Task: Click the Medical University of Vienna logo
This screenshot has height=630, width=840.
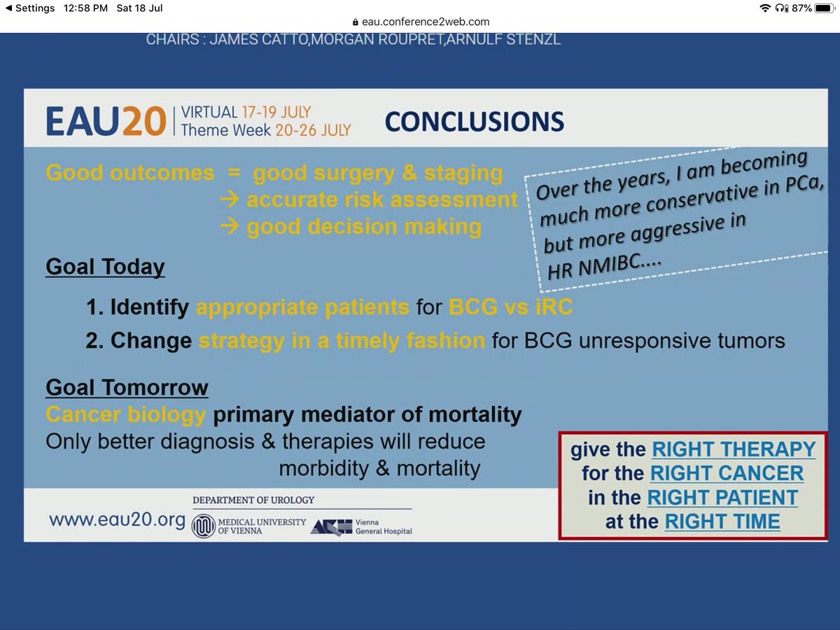Action: [x=248, y=526]
